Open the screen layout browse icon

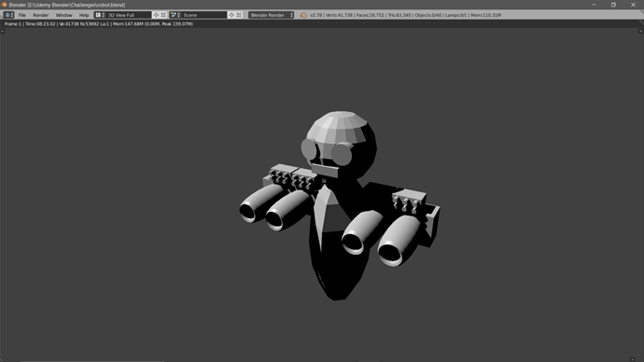99,15
